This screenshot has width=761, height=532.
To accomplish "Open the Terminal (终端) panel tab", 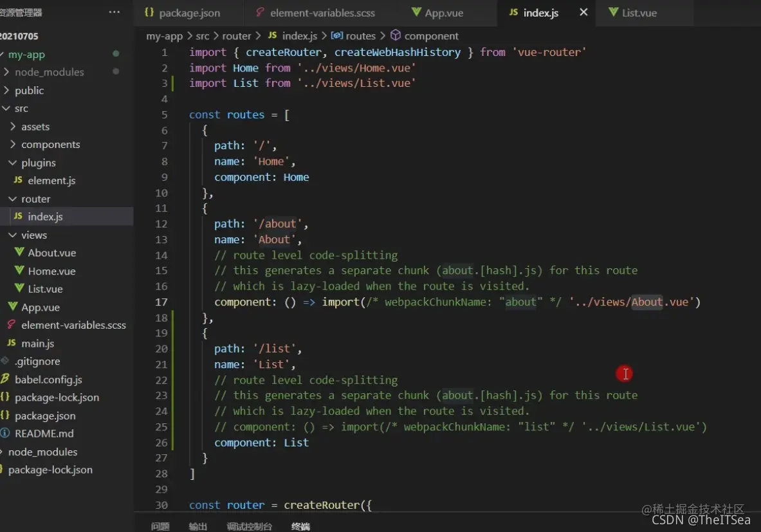I will [x=301, y=526].
